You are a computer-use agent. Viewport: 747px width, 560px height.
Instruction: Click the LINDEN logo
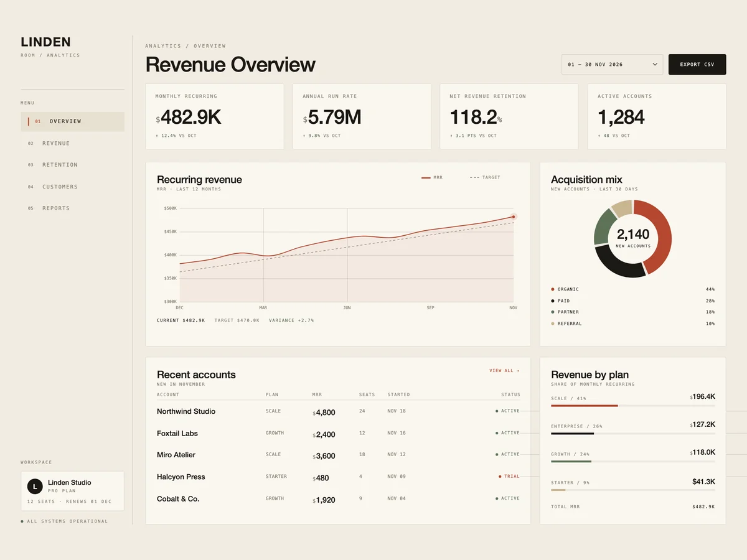tap(45, 42)
